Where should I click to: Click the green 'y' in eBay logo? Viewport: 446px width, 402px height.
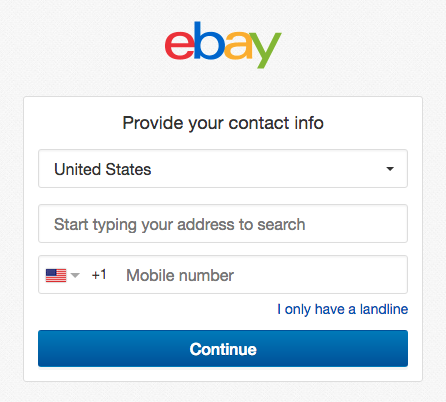tap(265, 50)
